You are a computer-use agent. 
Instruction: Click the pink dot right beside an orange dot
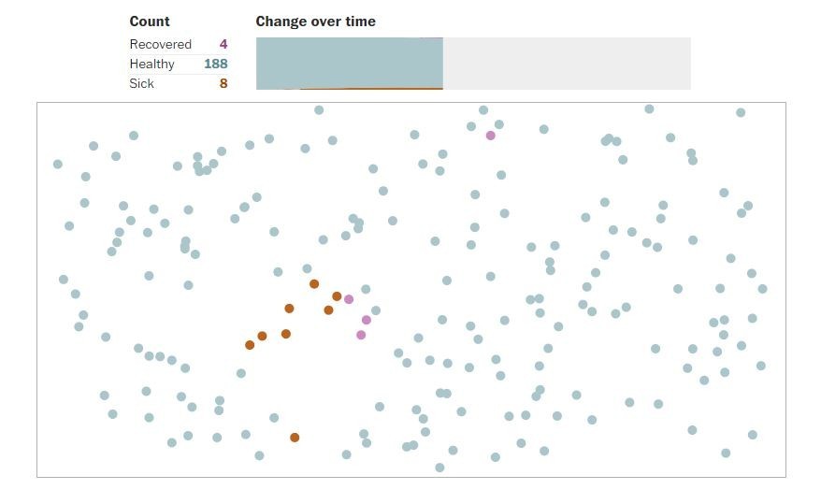[349, 299]
